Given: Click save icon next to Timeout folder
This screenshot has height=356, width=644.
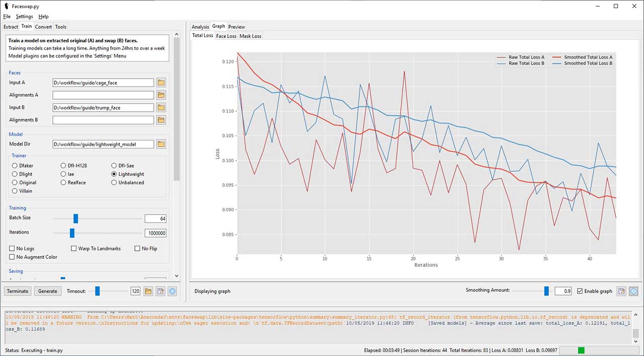Looking at the screenshot, I should (160, 291).
